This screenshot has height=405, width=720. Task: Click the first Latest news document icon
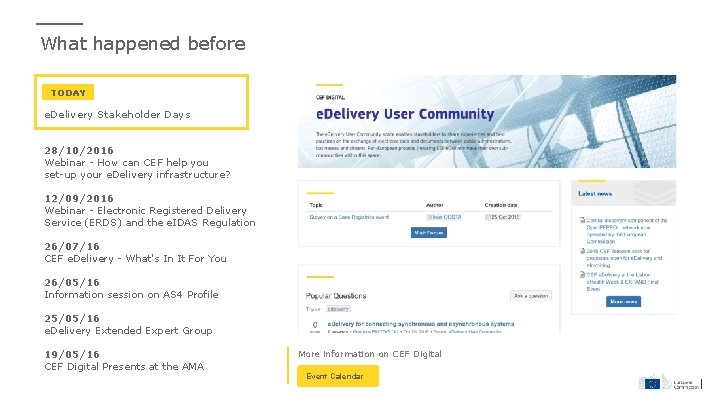tap(582, 221)
